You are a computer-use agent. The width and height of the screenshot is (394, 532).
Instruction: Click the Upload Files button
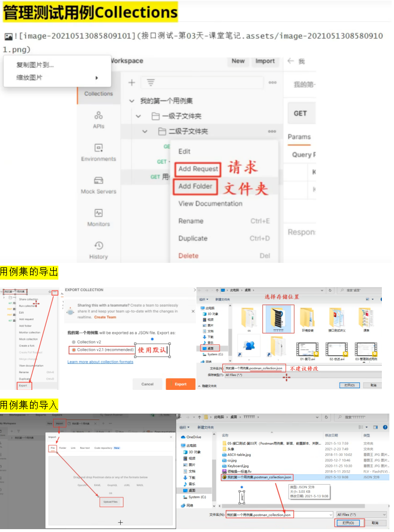[x=111, y=502]
